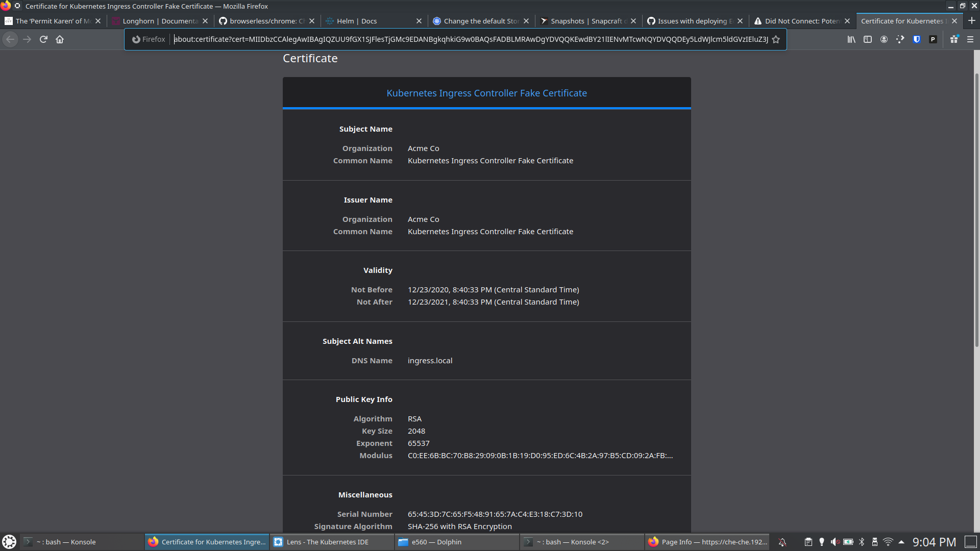Viewport: 980px width, 551px height.
Task: Open a new browser tab
Action: [x=973, y=21]
